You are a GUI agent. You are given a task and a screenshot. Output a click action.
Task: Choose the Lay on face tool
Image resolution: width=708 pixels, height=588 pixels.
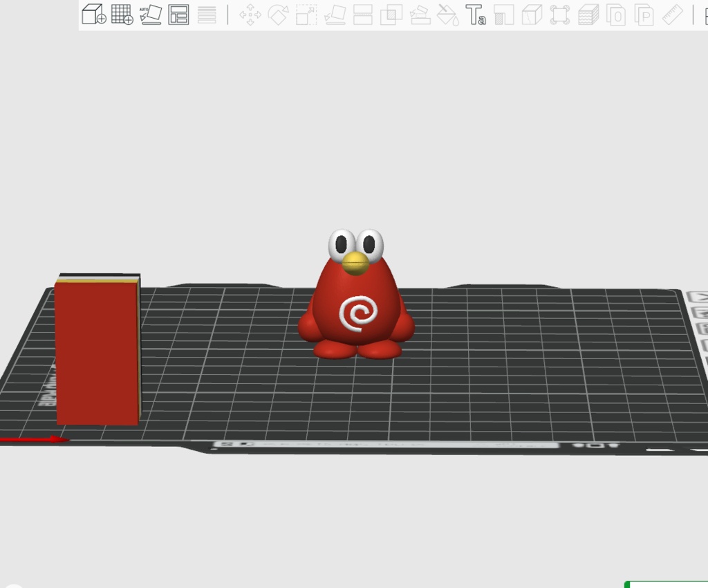[335, 15]
